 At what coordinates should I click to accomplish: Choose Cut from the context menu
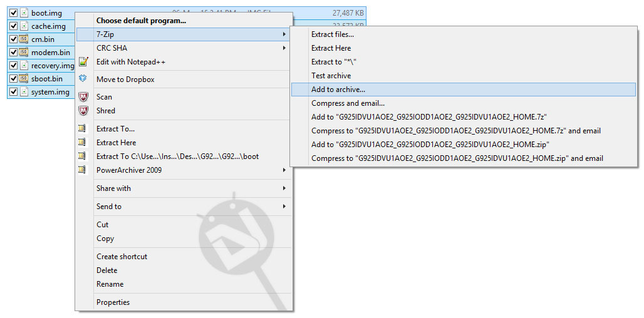click(102, 225)
